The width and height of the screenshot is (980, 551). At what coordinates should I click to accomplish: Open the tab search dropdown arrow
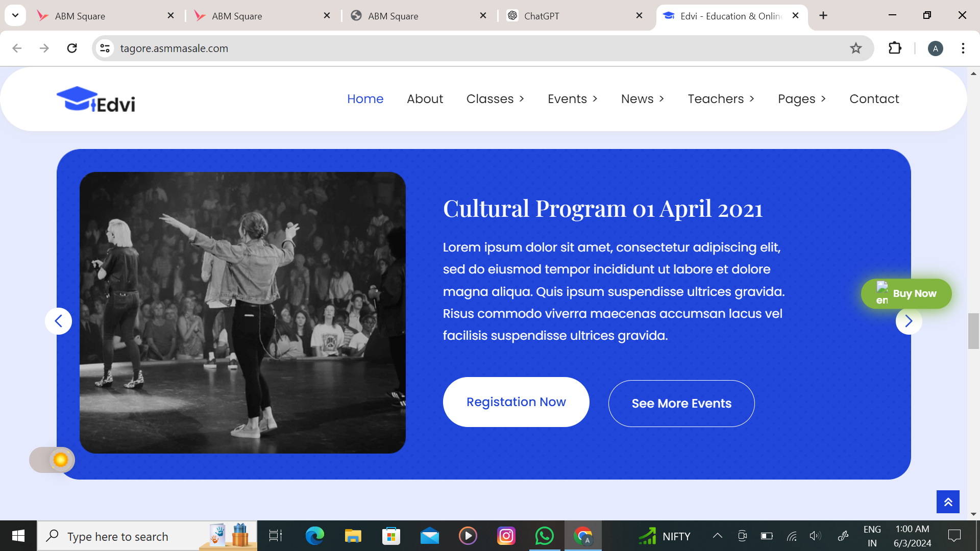pyautogui.click(x=15, y=15)
